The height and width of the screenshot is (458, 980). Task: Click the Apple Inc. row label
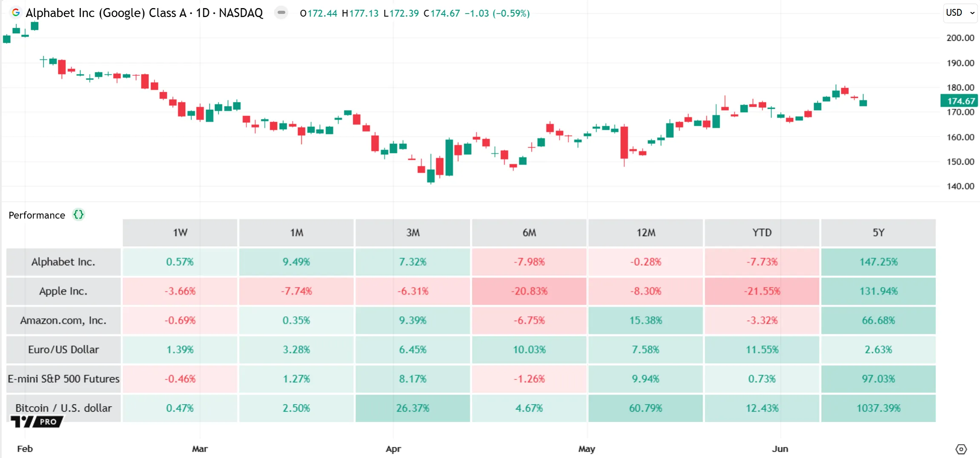(x=63, y=291)
